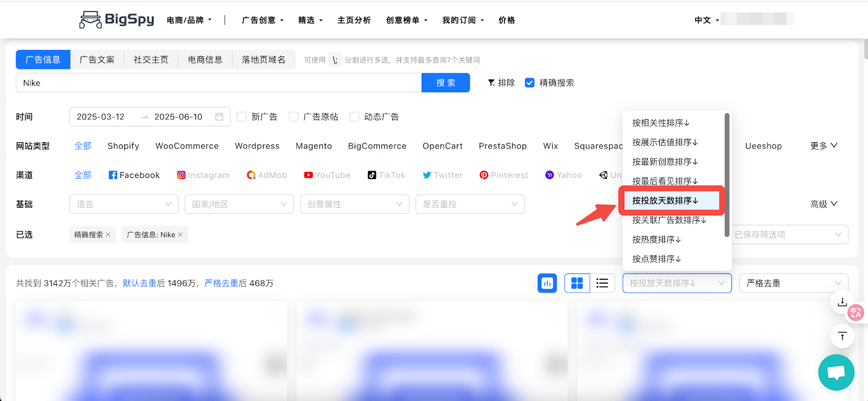The width and height of the screenshot is (868, 401).
Task: Select the YouTube channel
Action: [327, 175]
